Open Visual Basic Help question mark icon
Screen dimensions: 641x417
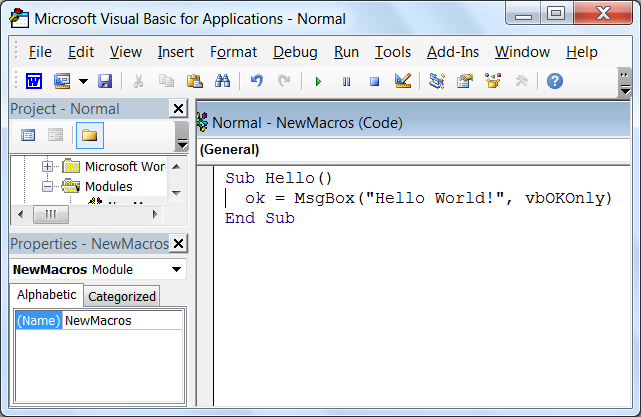555,81
